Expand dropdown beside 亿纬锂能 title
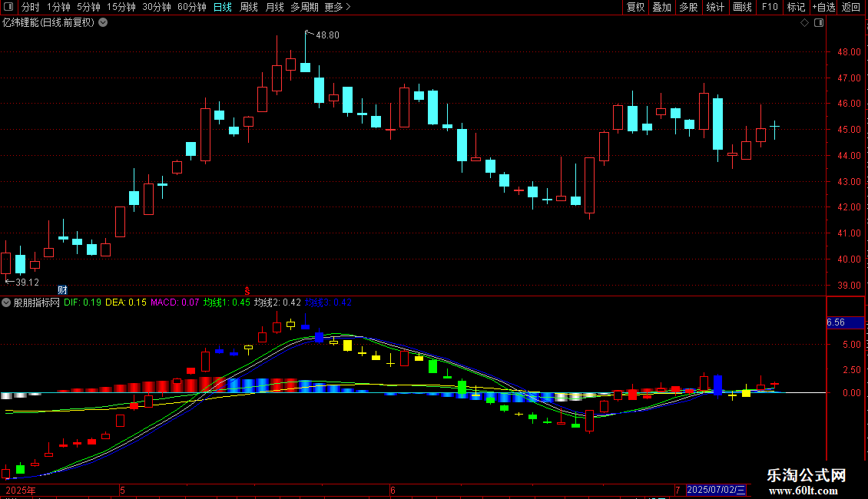The height and width of the screenshot is (499, 868). point(103,22)
